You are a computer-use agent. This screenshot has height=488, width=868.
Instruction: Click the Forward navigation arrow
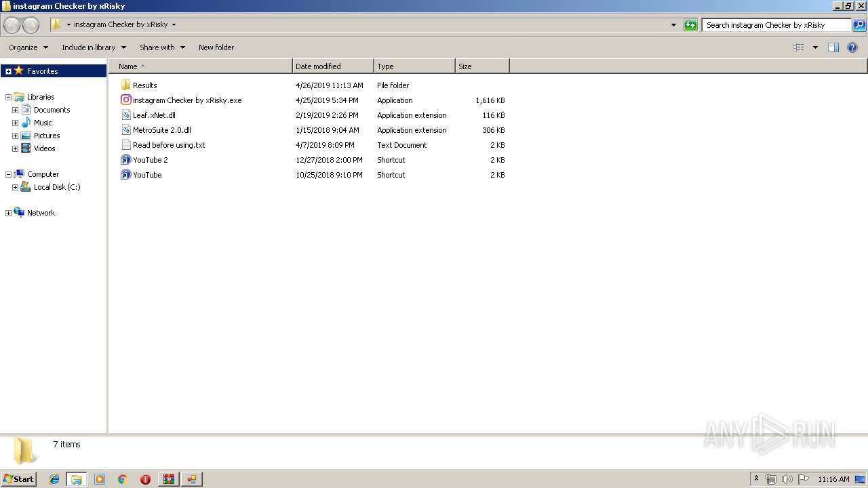[31, 25]
